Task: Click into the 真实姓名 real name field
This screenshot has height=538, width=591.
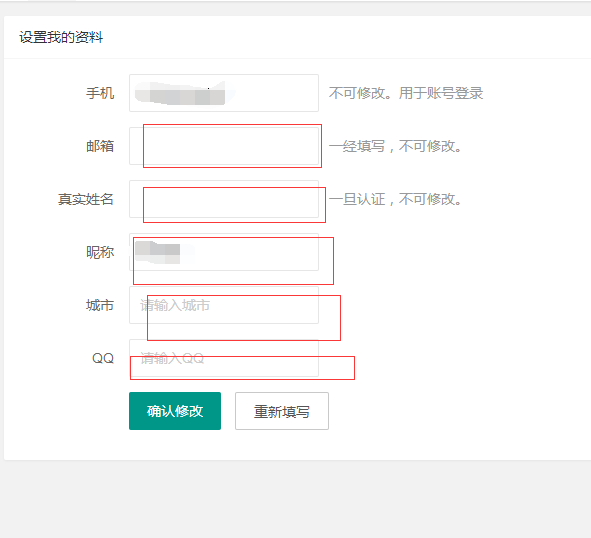Action: coord(224,199)
